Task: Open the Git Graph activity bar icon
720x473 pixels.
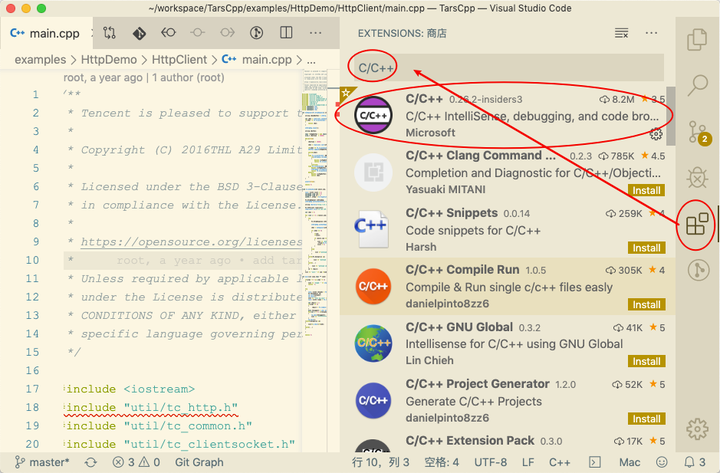Action: [x=698, y=270]
